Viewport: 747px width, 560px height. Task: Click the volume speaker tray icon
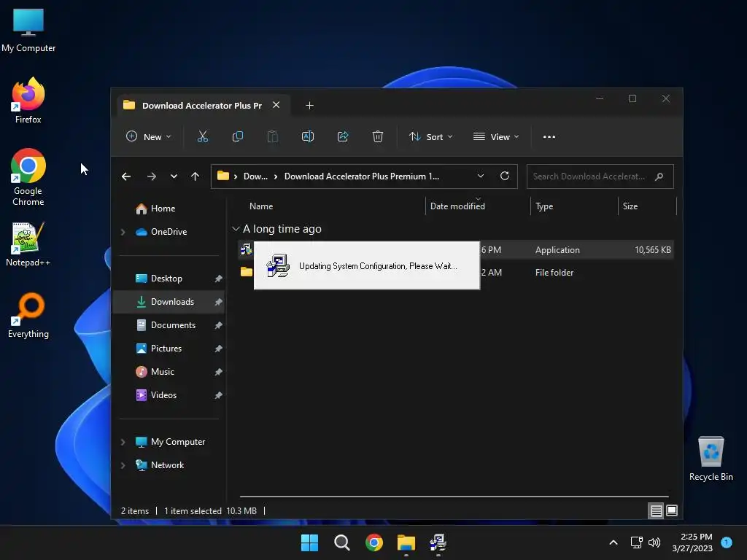tap(654, 542)
